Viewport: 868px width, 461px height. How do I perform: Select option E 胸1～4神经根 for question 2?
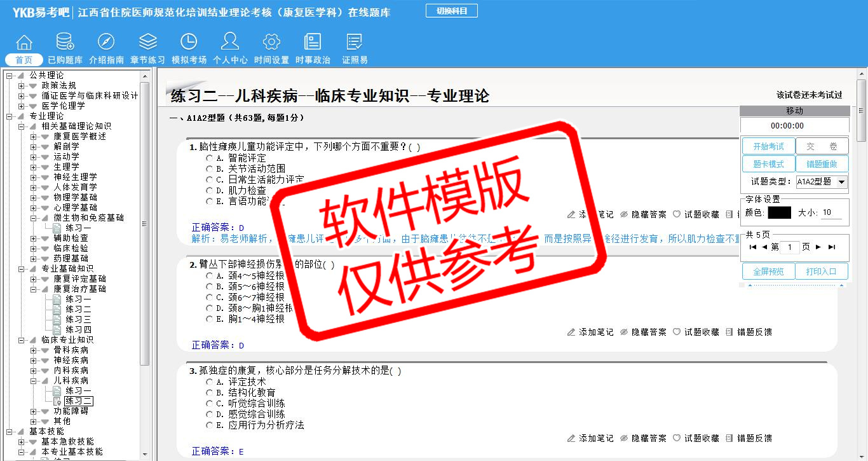210,319
